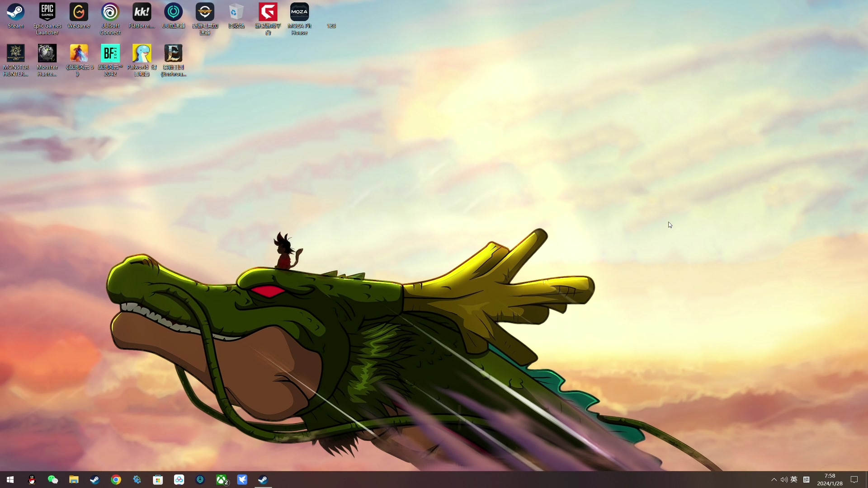
Task: Open the clock showing 7:58 2024/1/28
Action: pyautogui.click(x=830, y=479)
